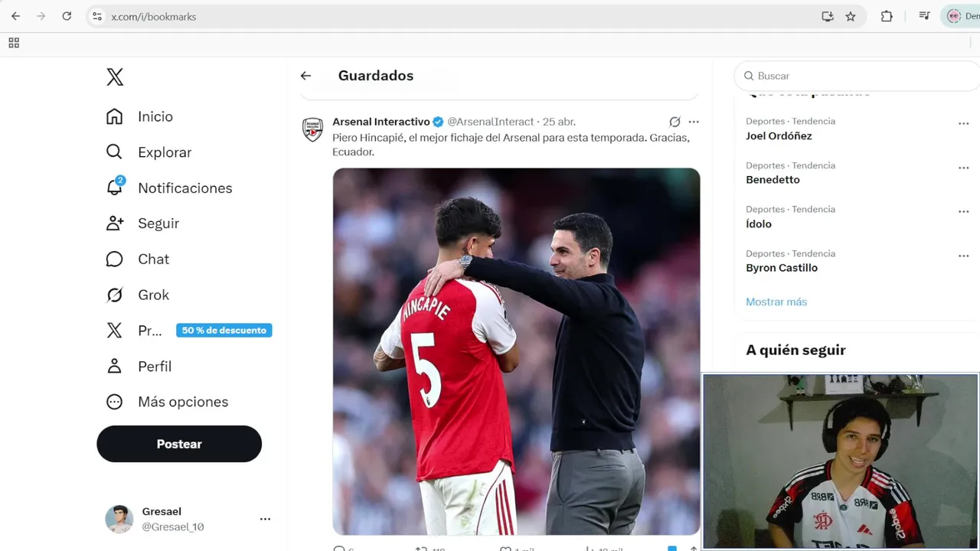Reload the page in the browser
Viewport: 980px width, 551px height.
coord(67,16)
